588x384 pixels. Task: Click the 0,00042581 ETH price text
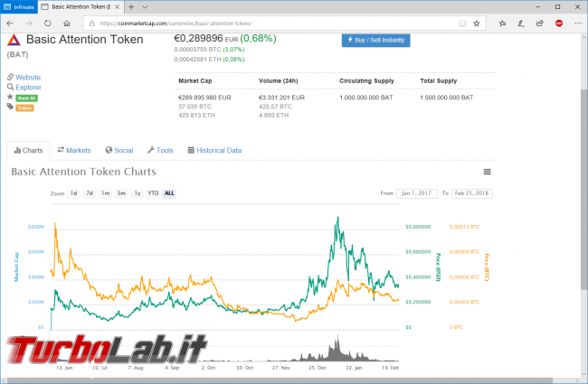pyautogui.click(x=197, y=60)
